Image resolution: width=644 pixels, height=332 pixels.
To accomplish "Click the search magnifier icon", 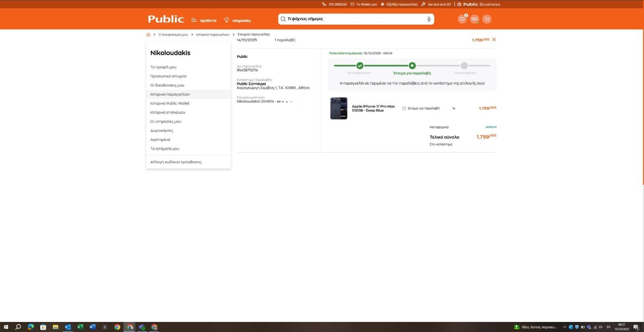I will tap(283, 19).
